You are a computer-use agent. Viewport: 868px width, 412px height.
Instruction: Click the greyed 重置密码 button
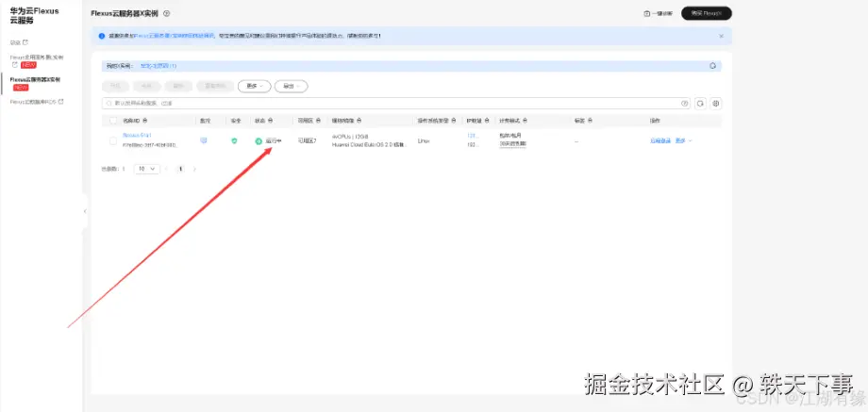tap(215, 87)
